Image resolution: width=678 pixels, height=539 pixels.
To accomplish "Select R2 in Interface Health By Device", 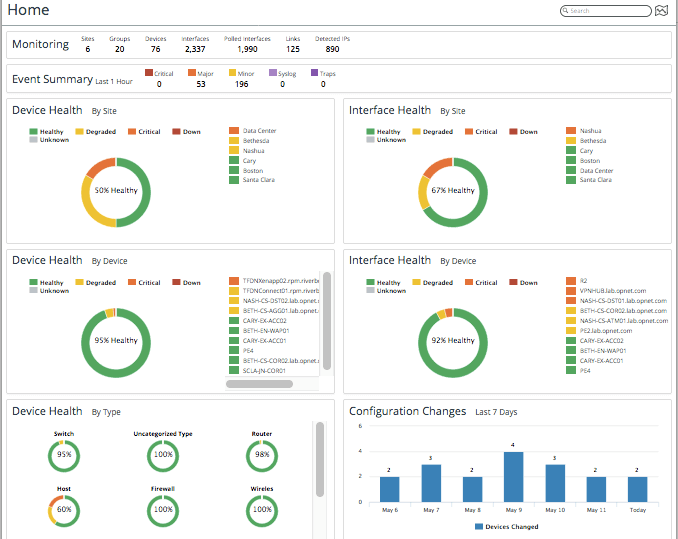I will point(576,281).
